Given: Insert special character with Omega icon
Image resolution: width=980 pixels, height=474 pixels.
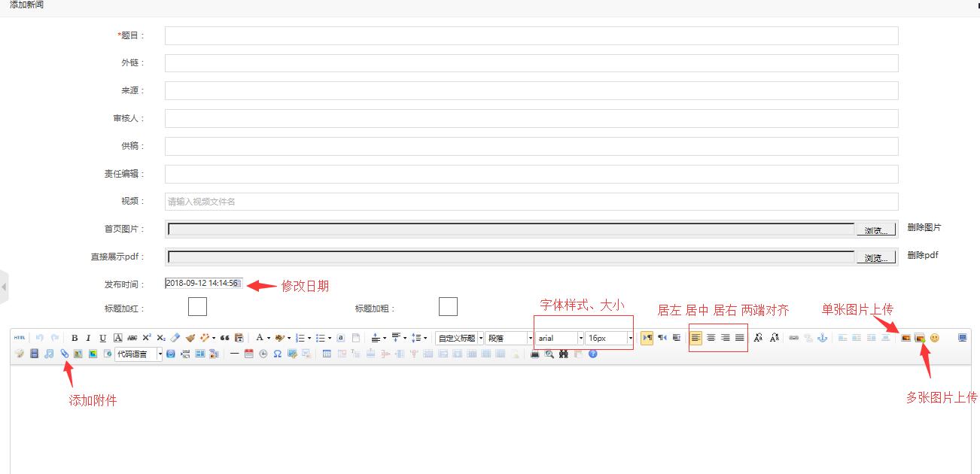Looking at the screenshot, I should 277,354.
